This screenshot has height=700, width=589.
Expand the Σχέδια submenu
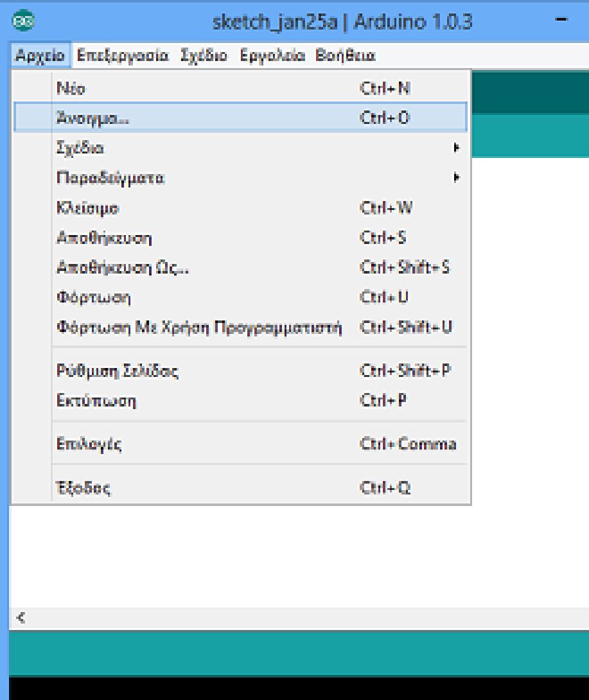pyautogui.click(x=240, y=147)
